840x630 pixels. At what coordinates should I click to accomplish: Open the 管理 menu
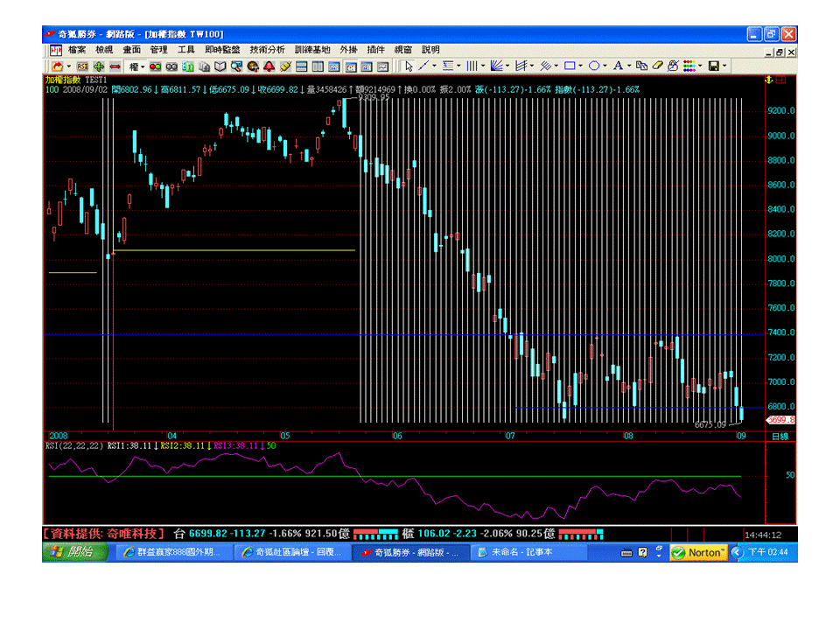point(158,50)
